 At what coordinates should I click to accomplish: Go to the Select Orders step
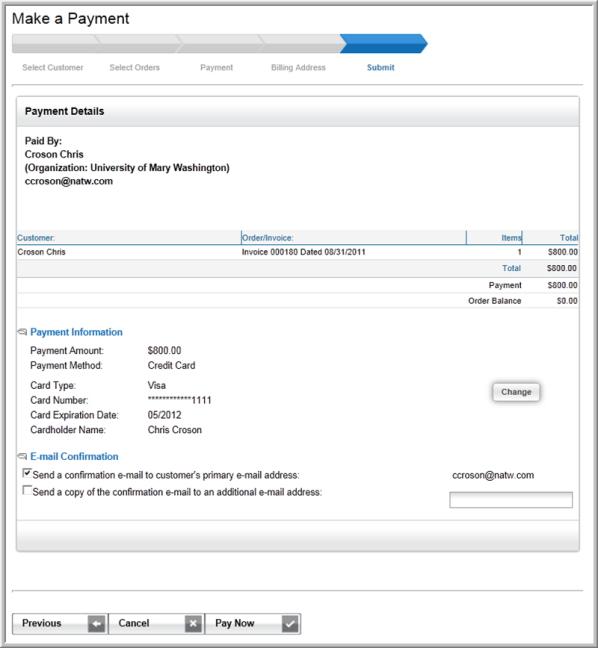coord(134,67)
